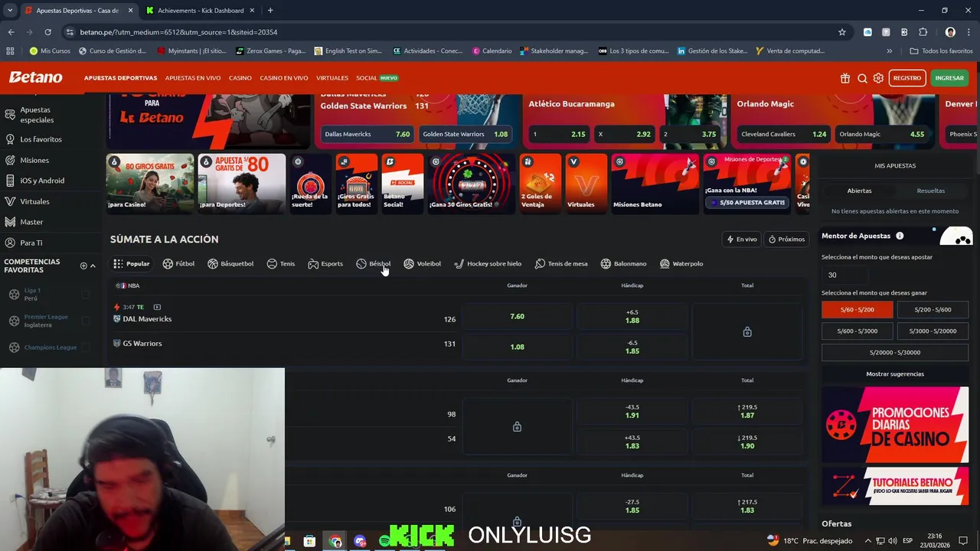
Task: Select the Waterpolo sport filter
Action: pyautogui.click(x=681, y=263)
